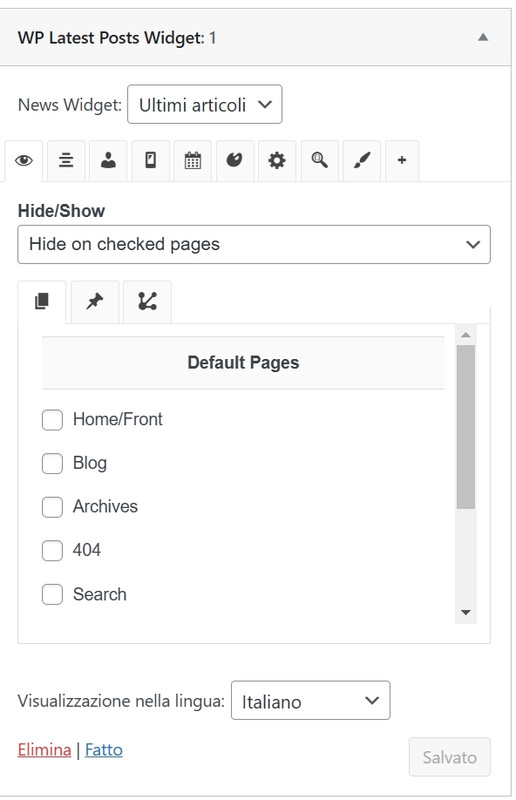This screenshot has width=516, height=800.
Task: Open the paintbrush styling tab
Action: [362, 161]
